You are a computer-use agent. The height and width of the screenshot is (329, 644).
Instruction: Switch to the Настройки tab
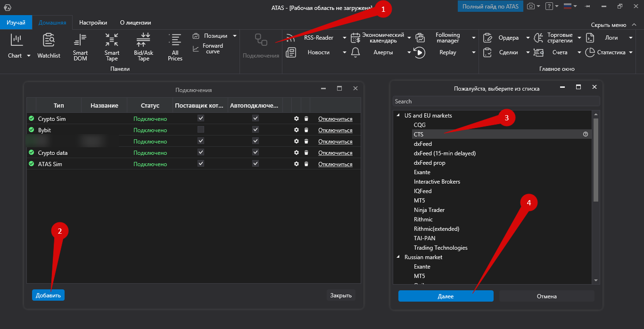[x=93, y=23]
